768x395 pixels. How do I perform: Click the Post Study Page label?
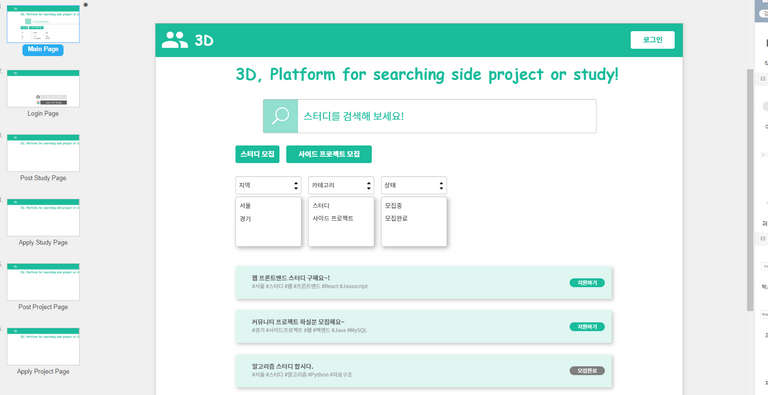coord(43,178)
